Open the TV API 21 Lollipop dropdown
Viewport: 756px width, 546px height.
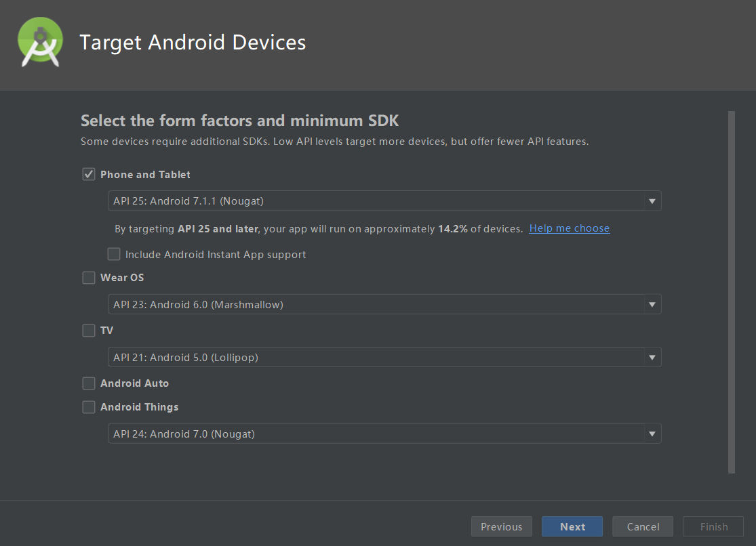[384, 357]
